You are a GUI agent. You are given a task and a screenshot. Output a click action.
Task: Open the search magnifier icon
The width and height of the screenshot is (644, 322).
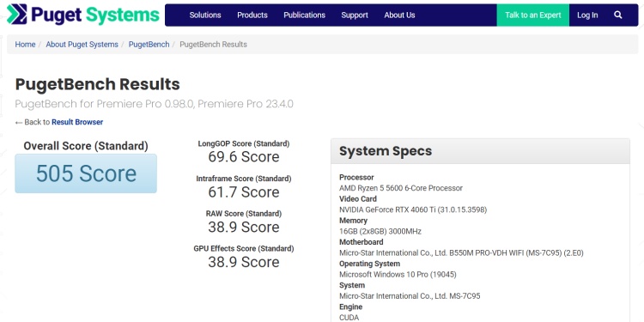(618, 15)
